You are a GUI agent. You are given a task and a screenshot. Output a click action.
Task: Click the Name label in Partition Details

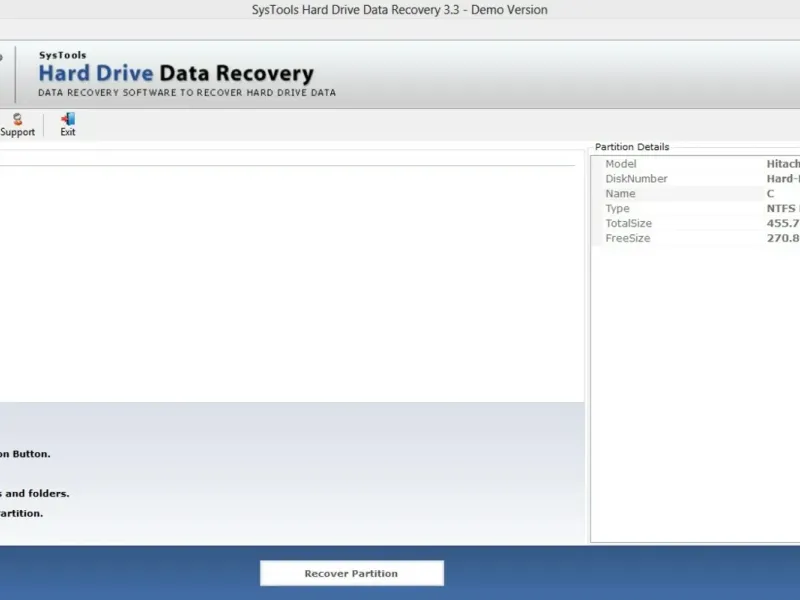pos(620,193)
